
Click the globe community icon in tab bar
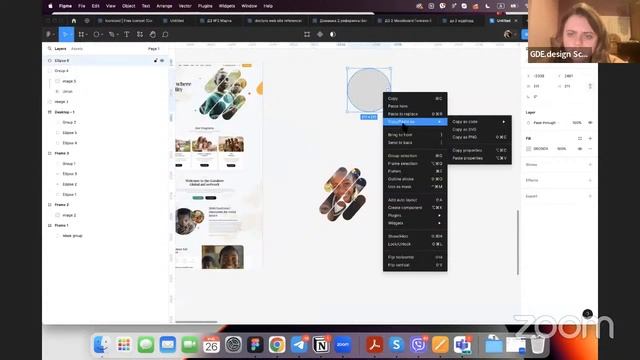[x=87, y=20]
